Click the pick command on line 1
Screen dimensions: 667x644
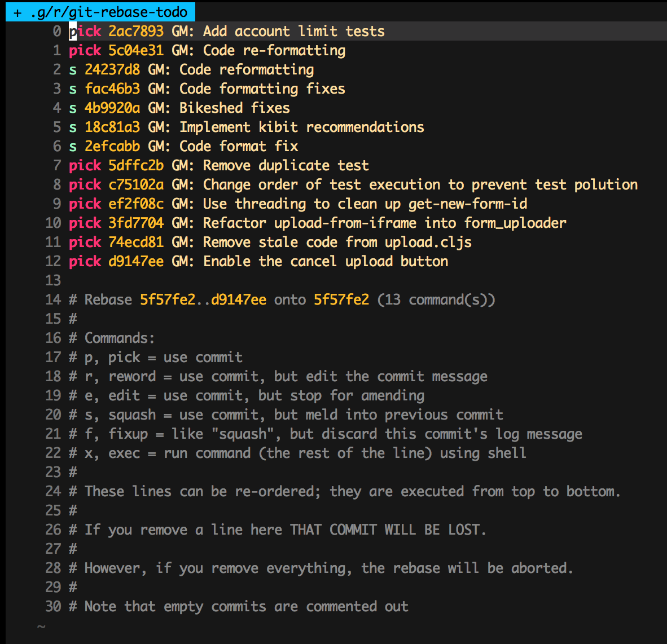(85, 50)
